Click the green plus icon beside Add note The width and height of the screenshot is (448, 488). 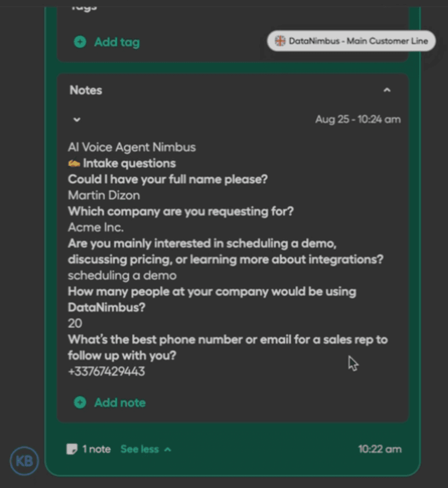[80, 402]
